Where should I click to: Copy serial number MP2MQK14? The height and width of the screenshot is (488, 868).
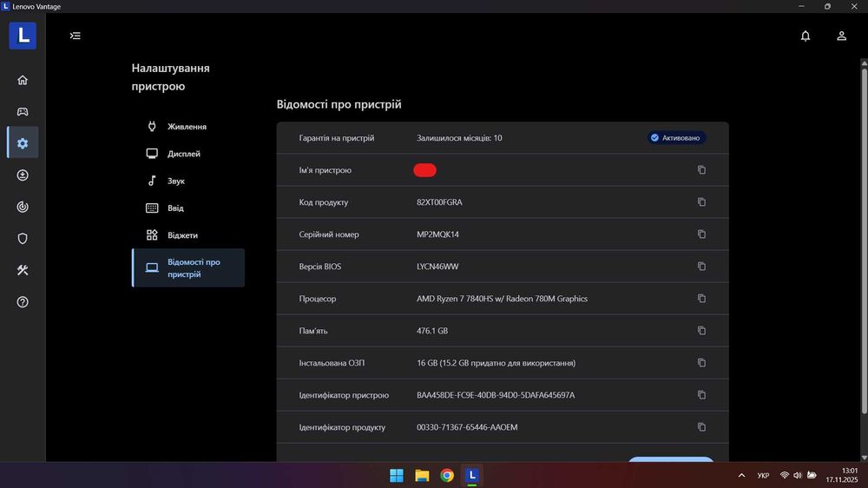coord(701,234)
